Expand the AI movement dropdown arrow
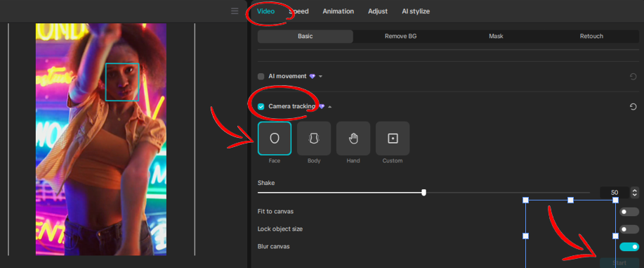 (320, 77)
